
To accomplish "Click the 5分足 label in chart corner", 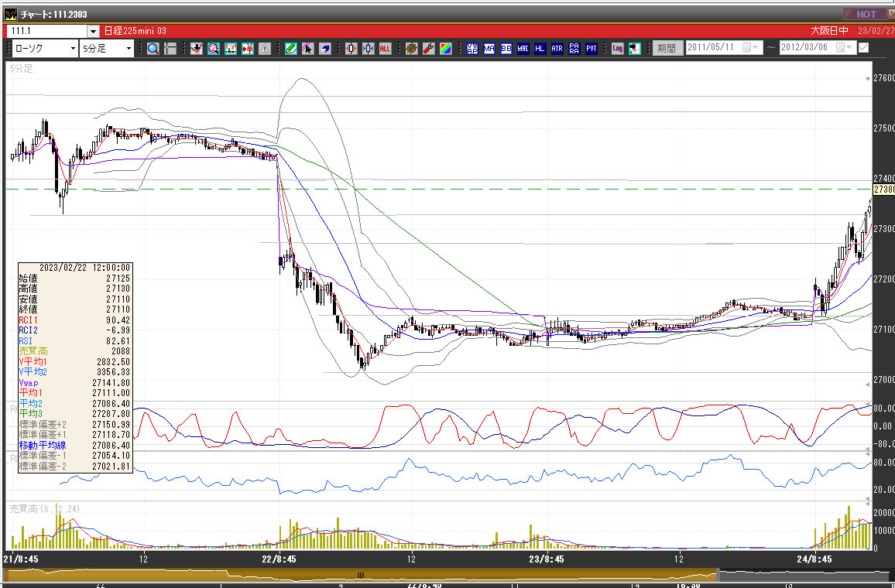I will tap(22, 69).
